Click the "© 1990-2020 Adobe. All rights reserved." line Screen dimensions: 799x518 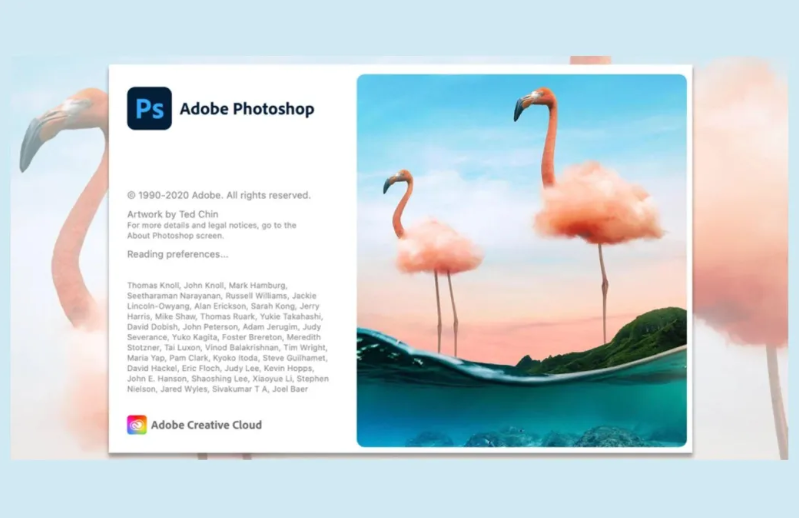coord(219,195)
